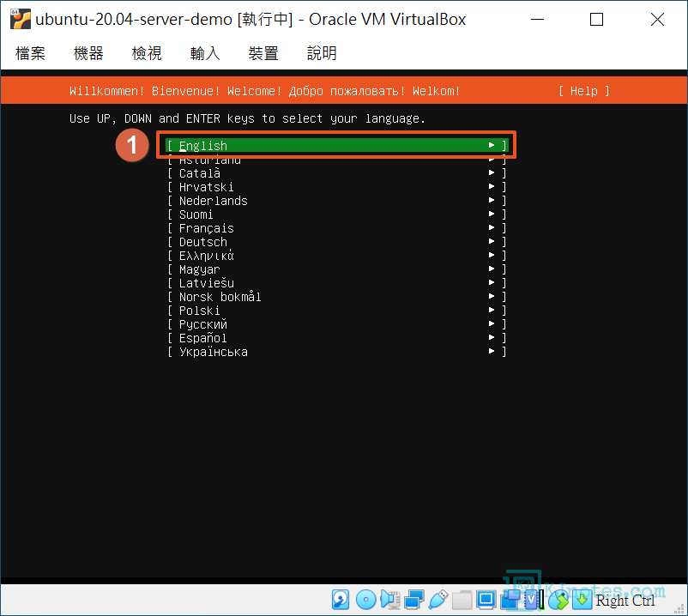This screenshot has width=688, height=616.
Task: Minimize the VirtualBox window
Action: [537, 20]
